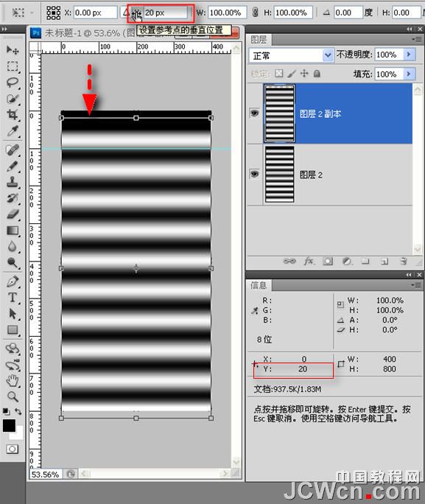
Task: Select the Crop tool
Action: tap(13, 114)
